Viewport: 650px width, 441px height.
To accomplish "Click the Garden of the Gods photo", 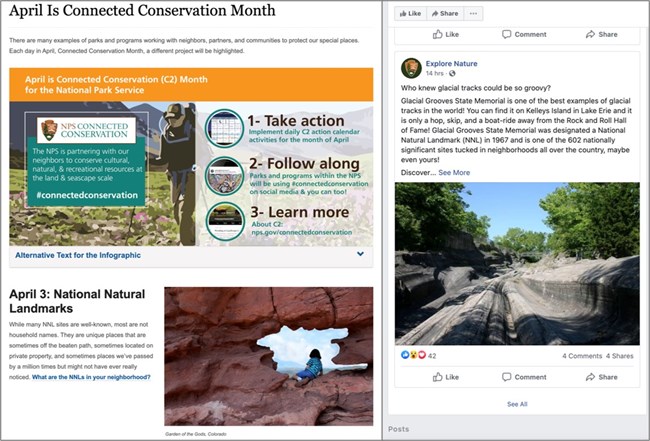I will coord(268,356).
